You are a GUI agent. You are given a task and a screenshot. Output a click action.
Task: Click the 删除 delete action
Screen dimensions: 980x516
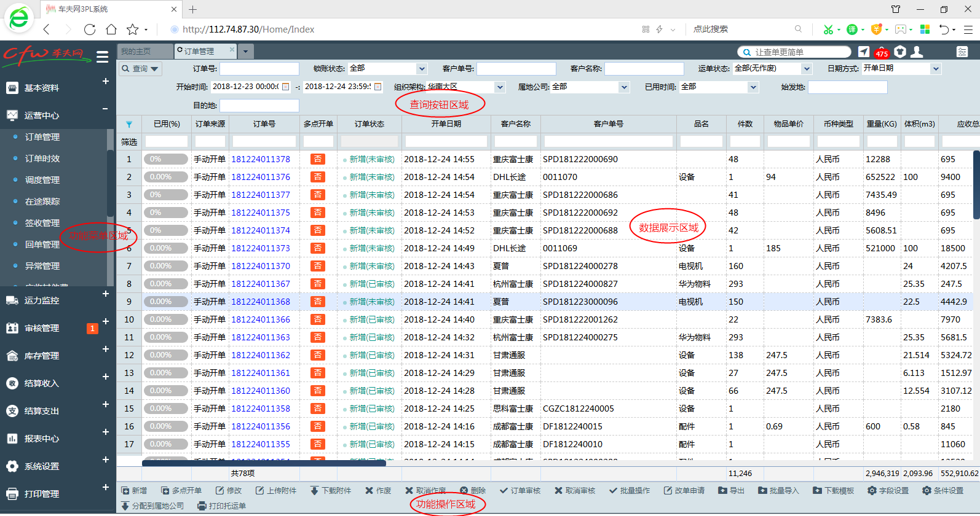coord(473,491)
